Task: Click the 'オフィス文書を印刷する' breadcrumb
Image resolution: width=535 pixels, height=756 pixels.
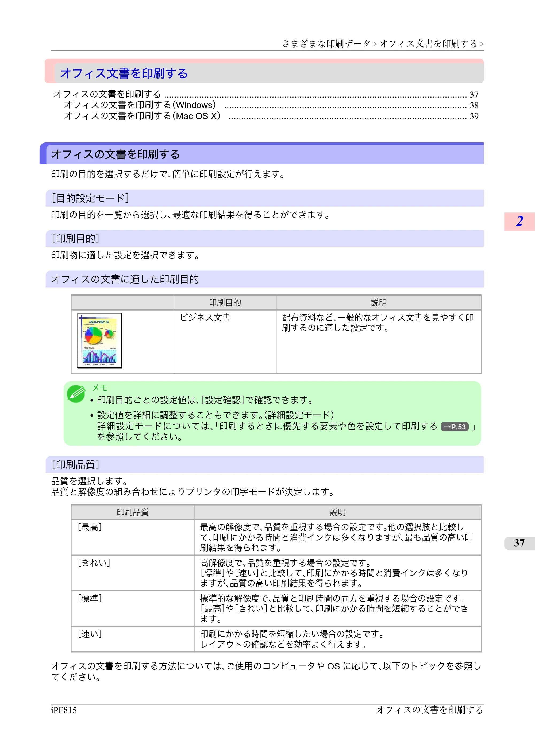Action: point(428,44)
